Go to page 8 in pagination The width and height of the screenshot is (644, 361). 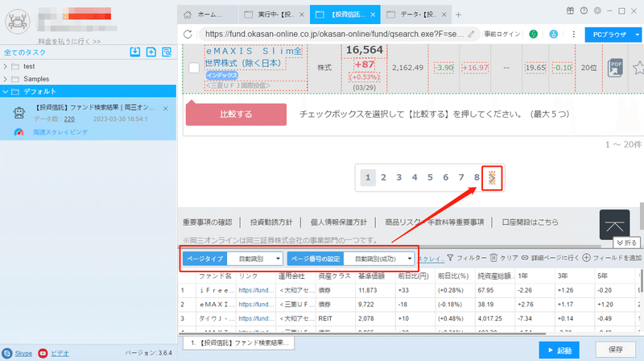tap(477, 177)
